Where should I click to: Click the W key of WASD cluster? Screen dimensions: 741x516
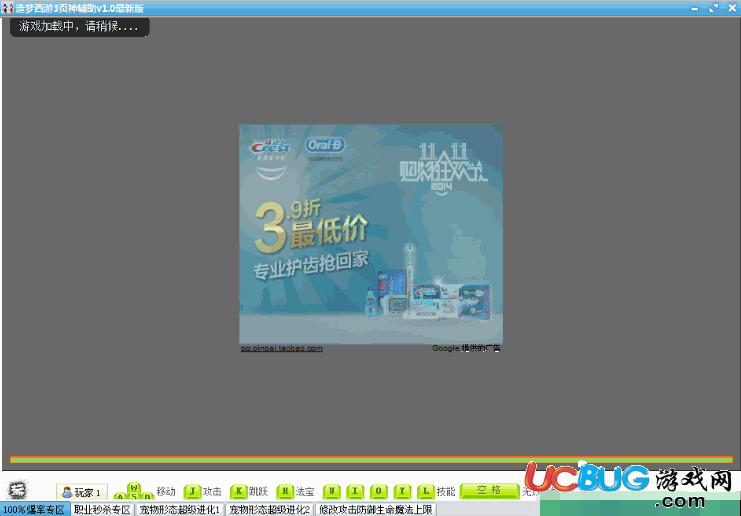click(134, 487)
